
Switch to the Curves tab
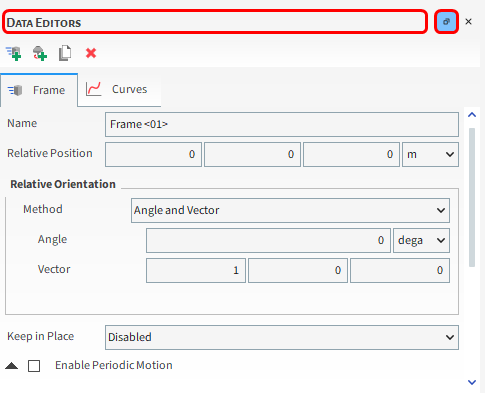coord(119,89)
